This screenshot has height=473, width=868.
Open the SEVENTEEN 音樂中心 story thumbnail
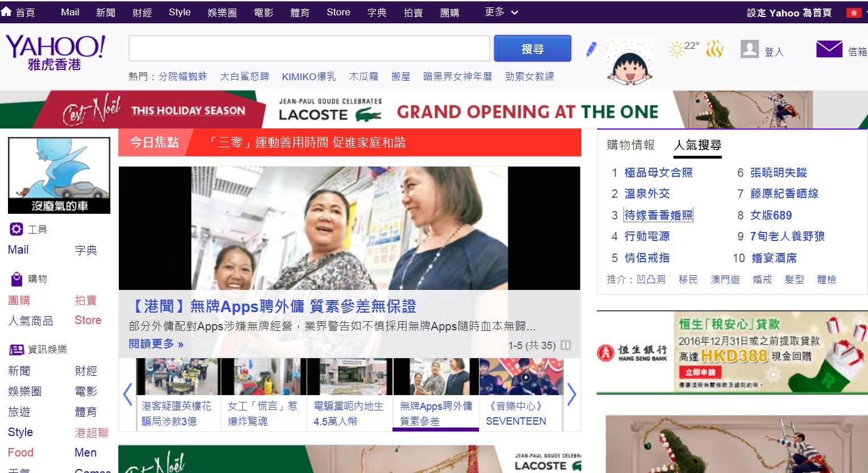(520, 376)
